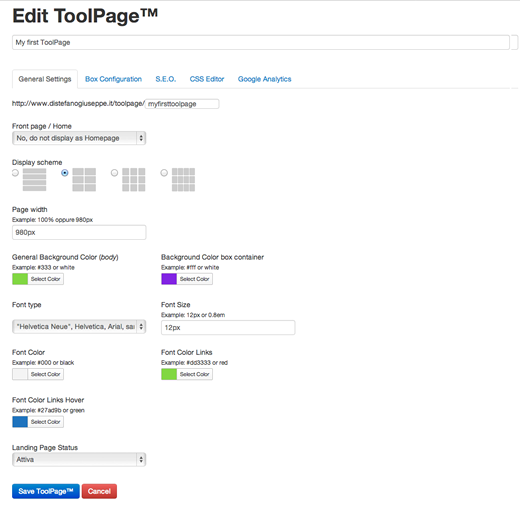This screenshot has width=532, height=506.
Task: Click the green General Background Color swatch
Action: 20,279
